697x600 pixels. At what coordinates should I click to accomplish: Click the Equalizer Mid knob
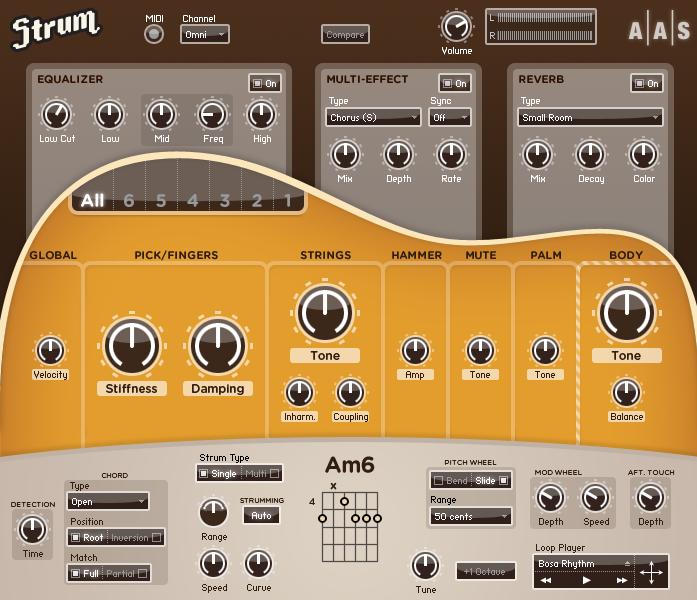point(162,115)
